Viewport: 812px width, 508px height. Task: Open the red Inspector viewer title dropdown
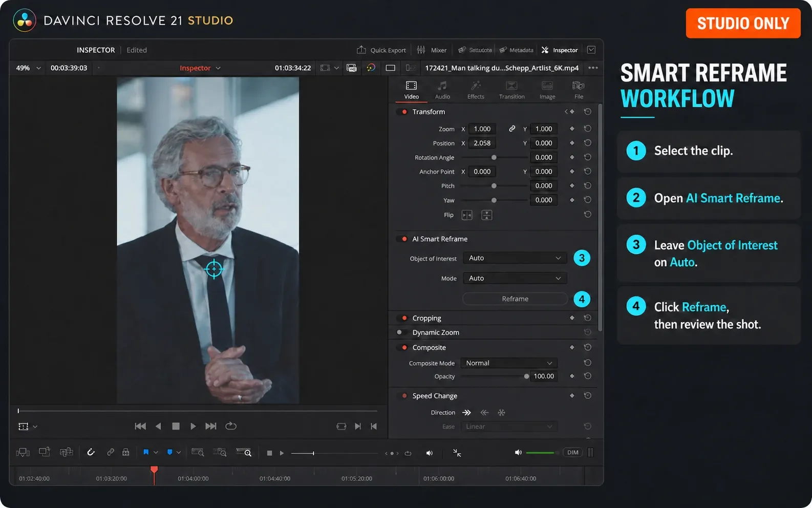coord(200,68)
